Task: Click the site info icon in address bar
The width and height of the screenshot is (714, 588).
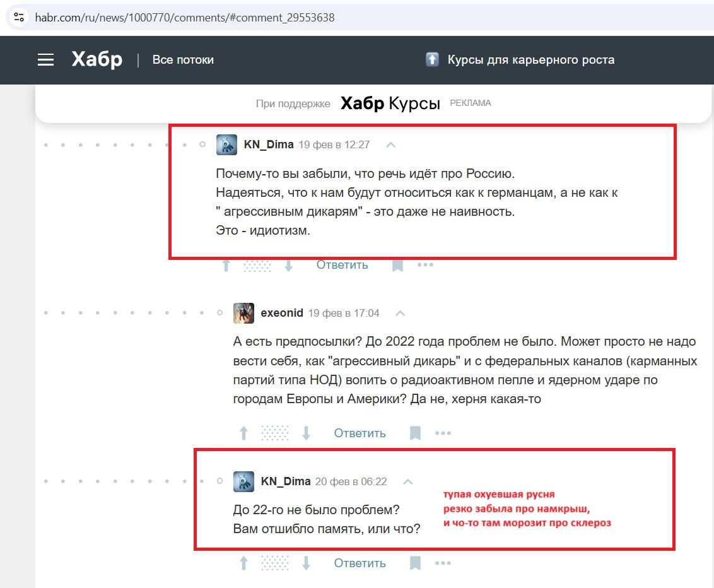Action: (x=20, y=17)
